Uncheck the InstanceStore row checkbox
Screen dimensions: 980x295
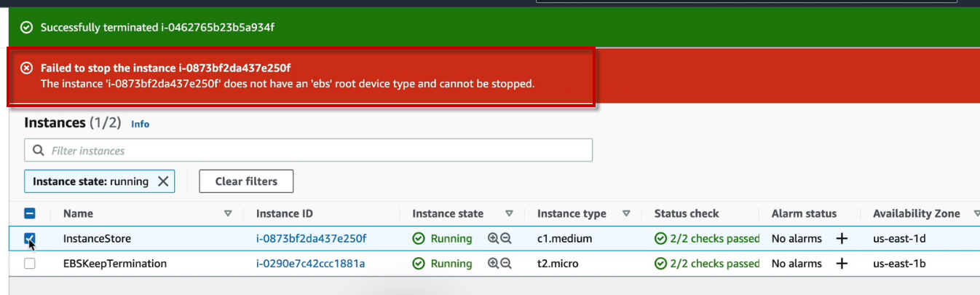tap(30, 238)
